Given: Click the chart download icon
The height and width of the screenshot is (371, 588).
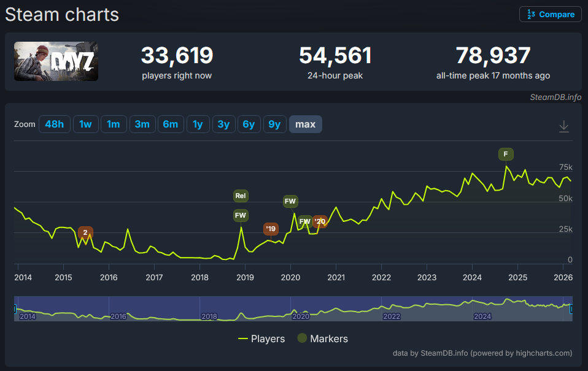Looking at the screenshot, I should pos(564,126).
